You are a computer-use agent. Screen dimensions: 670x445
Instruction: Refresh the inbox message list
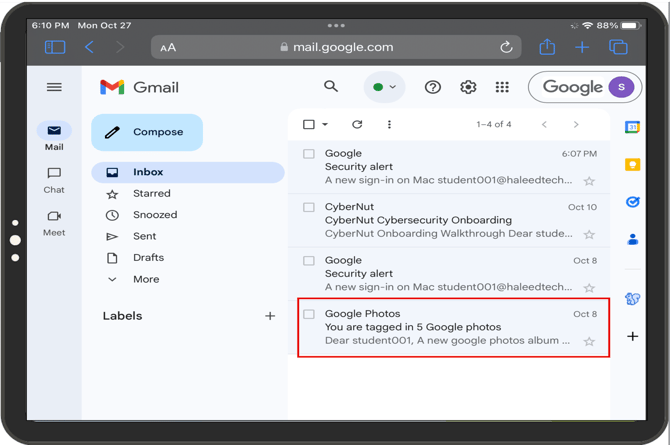(357, 125)
